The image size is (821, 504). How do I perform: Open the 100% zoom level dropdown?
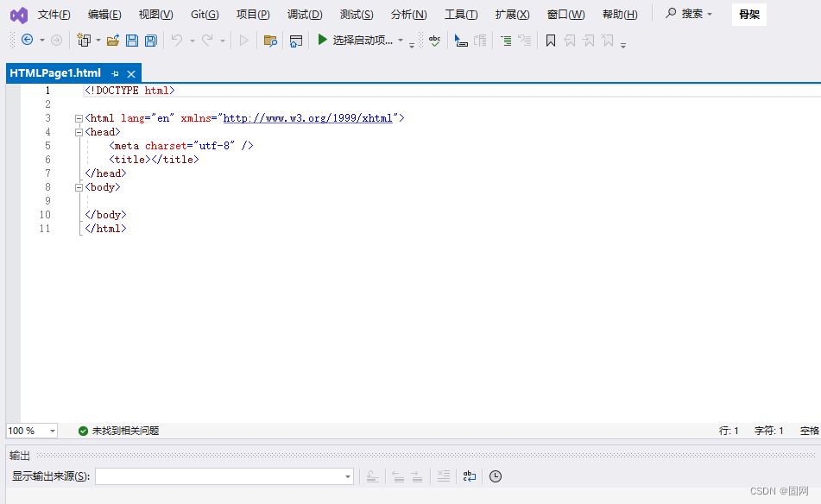(32, 431)
